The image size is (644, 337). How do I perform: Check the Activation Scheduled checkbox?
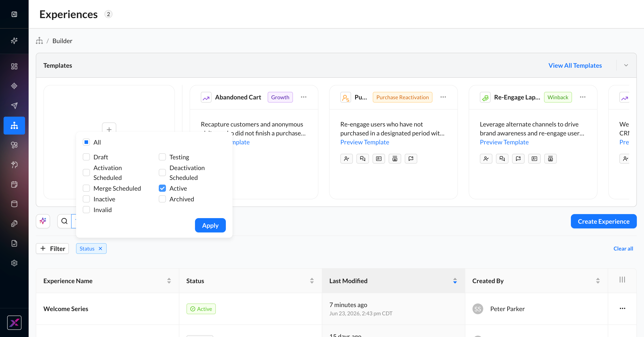[86, 172]
